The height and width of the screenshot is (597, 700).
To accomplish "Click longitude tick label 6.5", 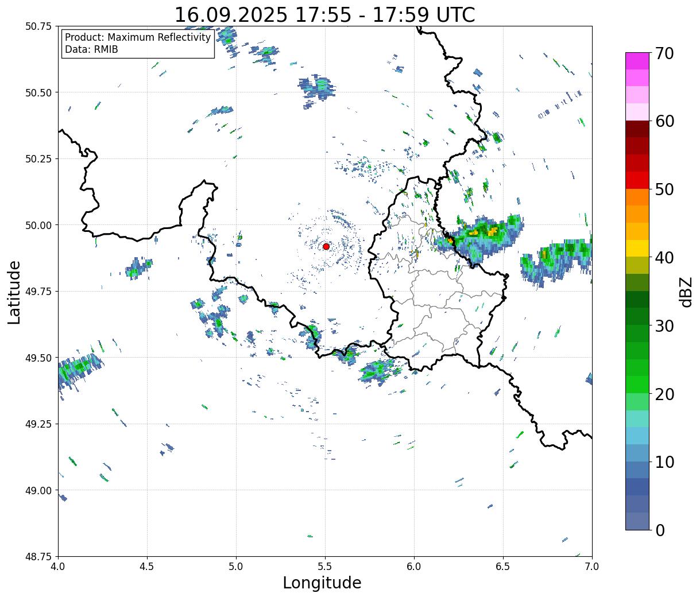I will (503, 566).
